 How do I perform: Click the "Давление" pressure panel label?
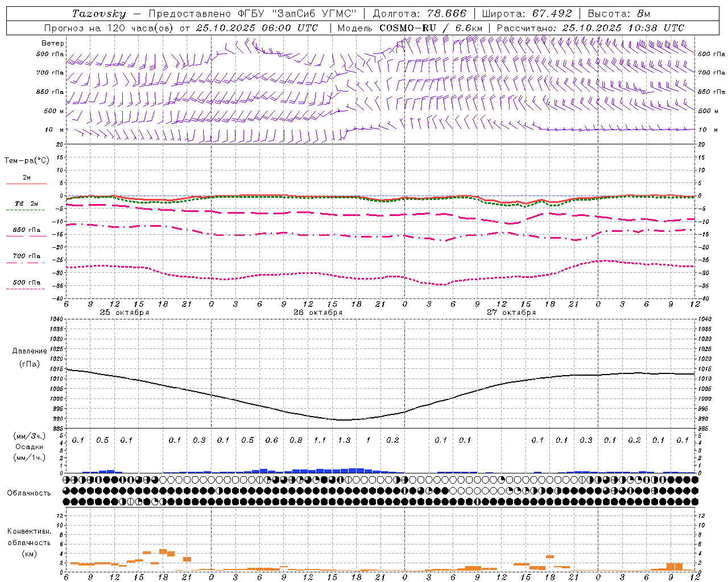pos(30,351)
